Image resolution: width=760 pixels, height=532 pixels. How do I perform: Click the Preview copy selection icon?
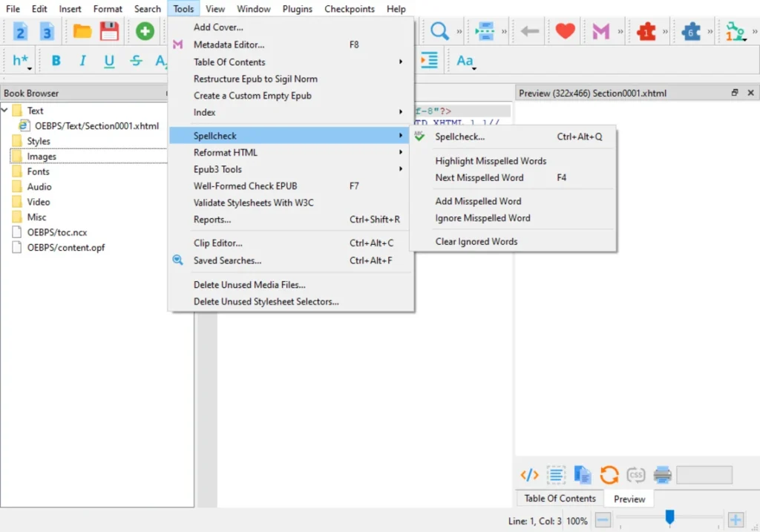(583, 475)
